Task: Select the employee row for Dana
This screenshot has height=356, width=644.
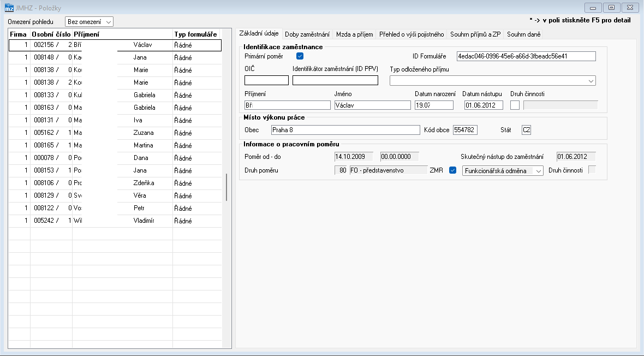Action: 115,158
